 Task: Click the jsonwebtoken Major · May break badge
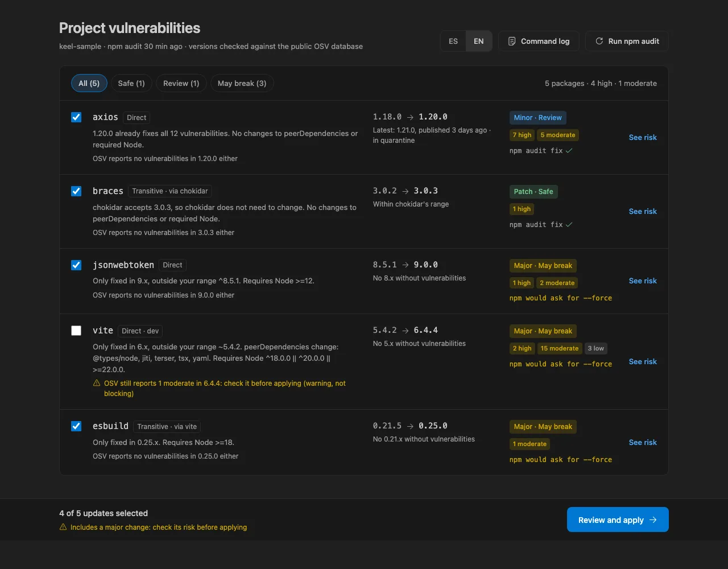(x=543, y=266)
